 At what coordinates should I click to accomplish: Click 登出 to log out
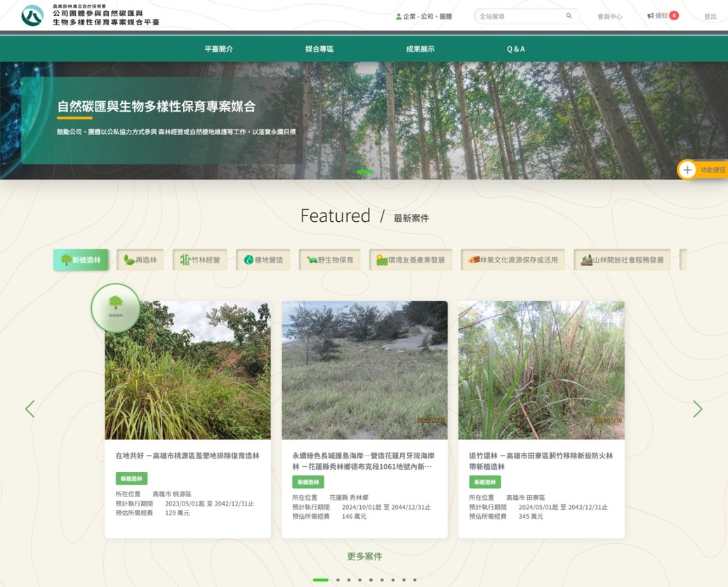point(710,16)
